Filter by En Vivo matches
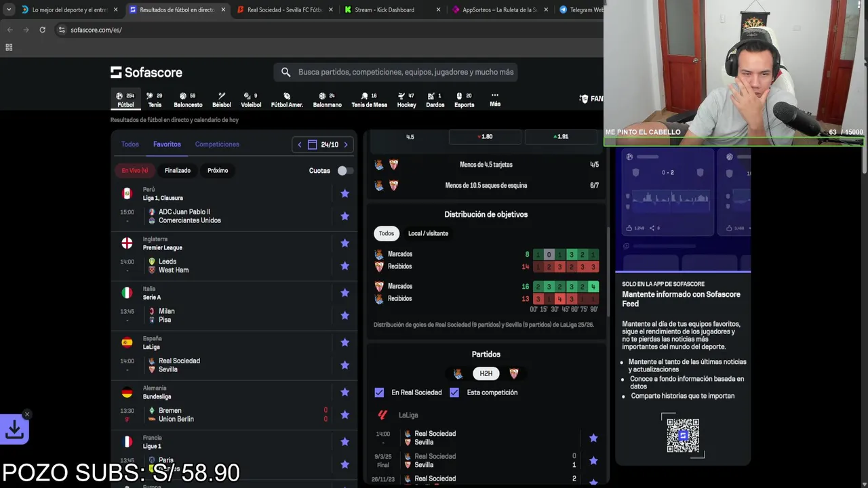The width and height of the screenshot is (868, 488). 135,170
